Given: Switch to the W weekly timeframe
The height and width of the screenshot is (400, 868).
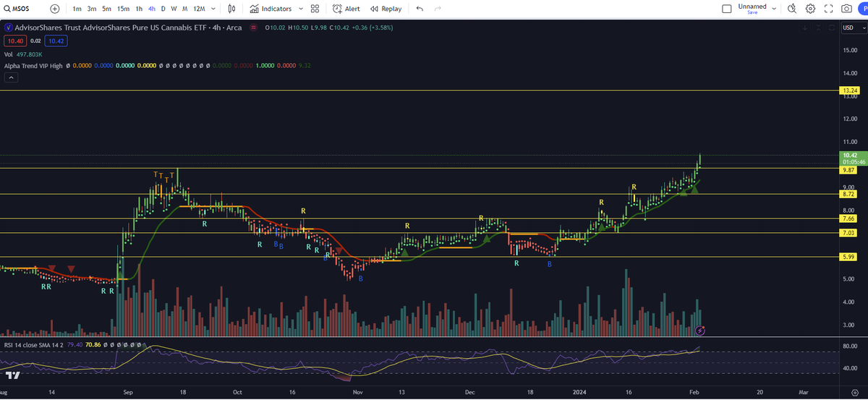Looking at the screenshot, I should pyautogui.click(x=174, y=9).
